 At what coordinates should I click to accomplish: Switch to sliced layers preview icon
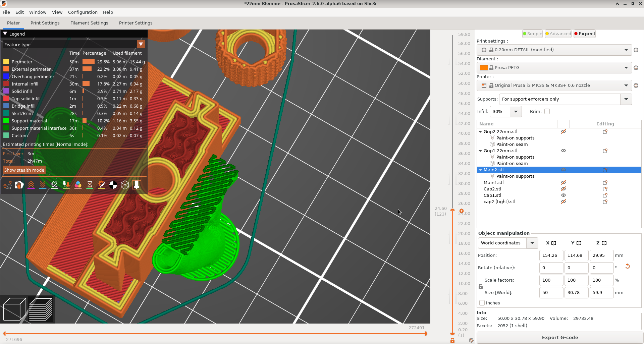click(41, 309)
